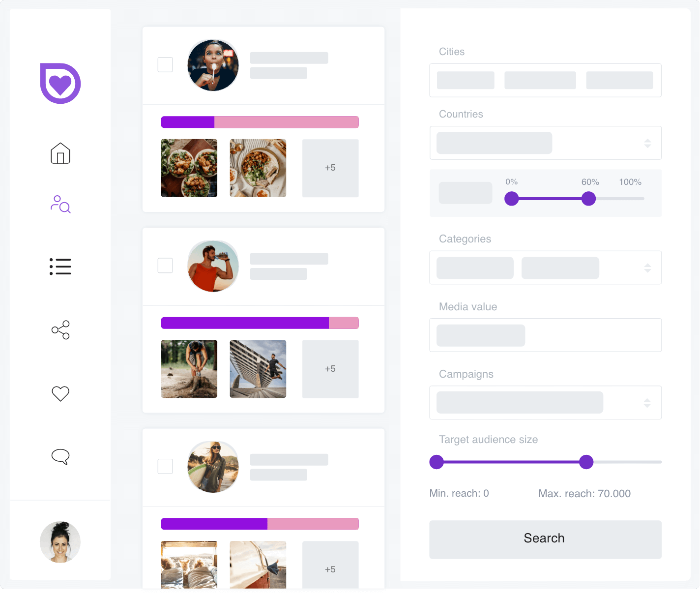
Task: Open the heart favorites icon
Action: point(60,393)
